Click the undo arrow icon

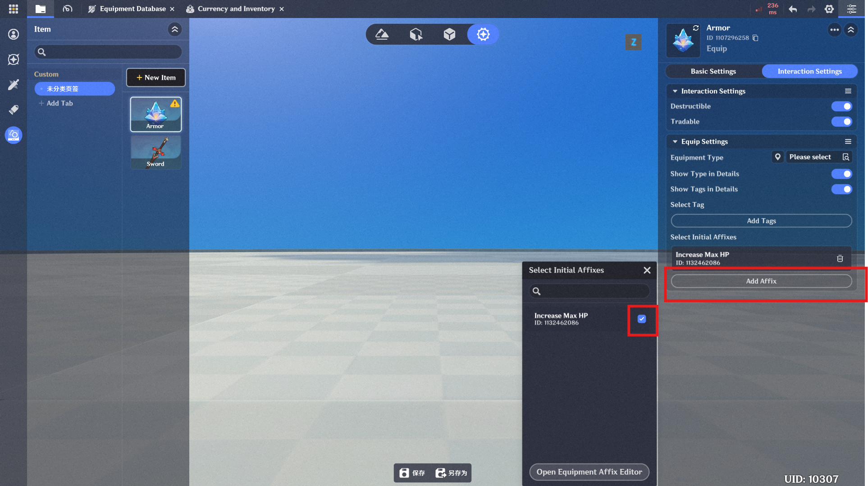pyautogui.click(x=793, y=9)
